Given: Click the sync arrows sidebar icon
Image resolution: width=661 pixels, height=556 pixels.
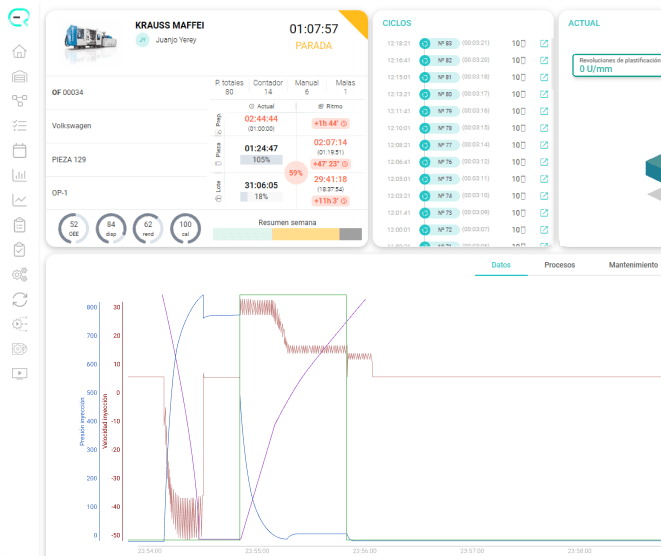Looking at the screenshot, I should (19, 300).
